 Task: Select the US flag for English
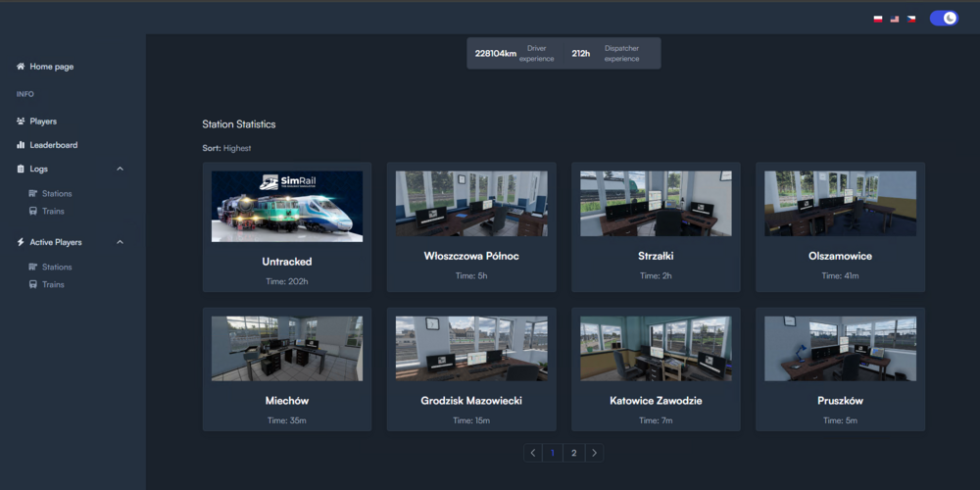point(895,19)
